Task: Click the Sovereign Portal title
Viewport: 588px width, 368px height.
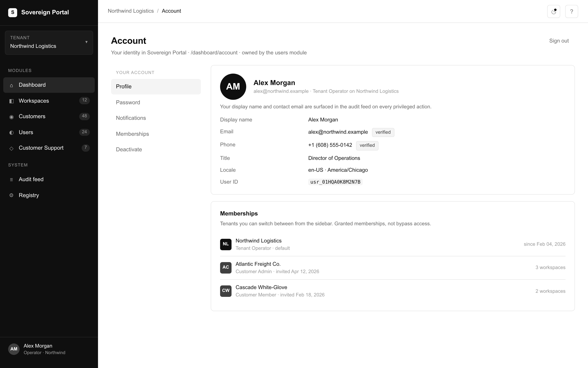Action: 45,12
